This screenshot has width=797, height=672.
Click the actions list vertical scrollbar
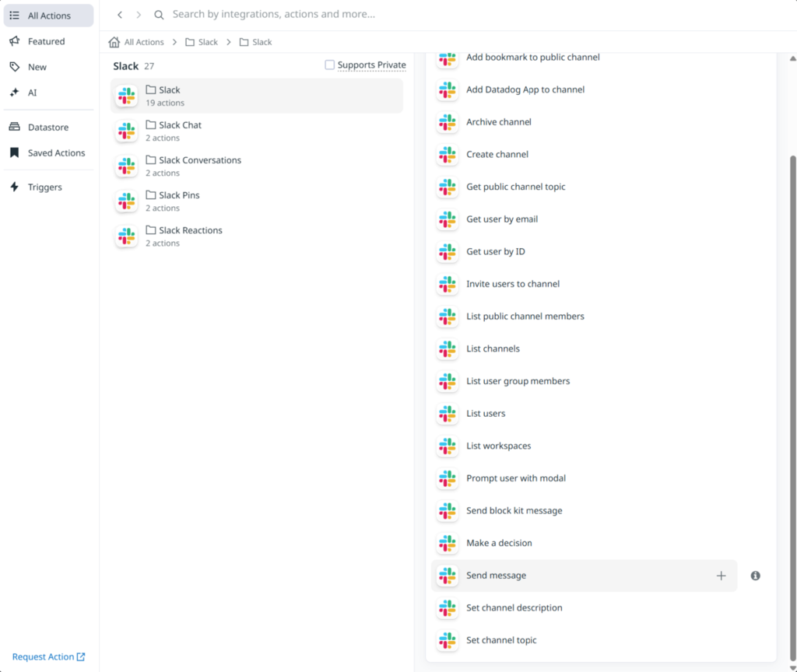[x=792, y=406]
